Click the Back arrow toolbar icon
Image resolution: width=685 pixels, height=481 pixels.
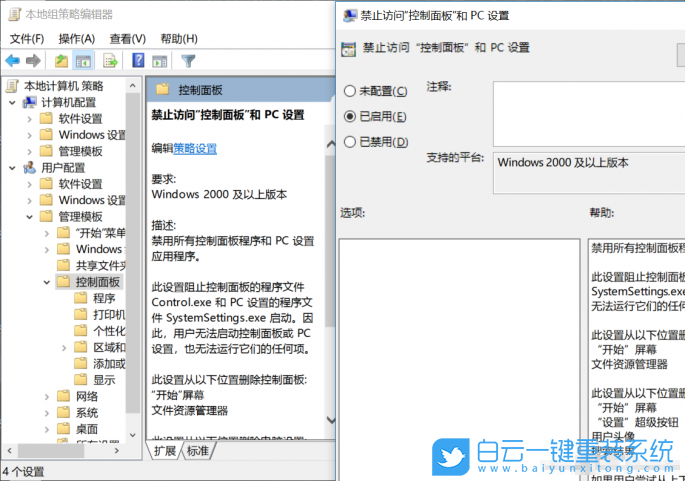coord(13,61)
